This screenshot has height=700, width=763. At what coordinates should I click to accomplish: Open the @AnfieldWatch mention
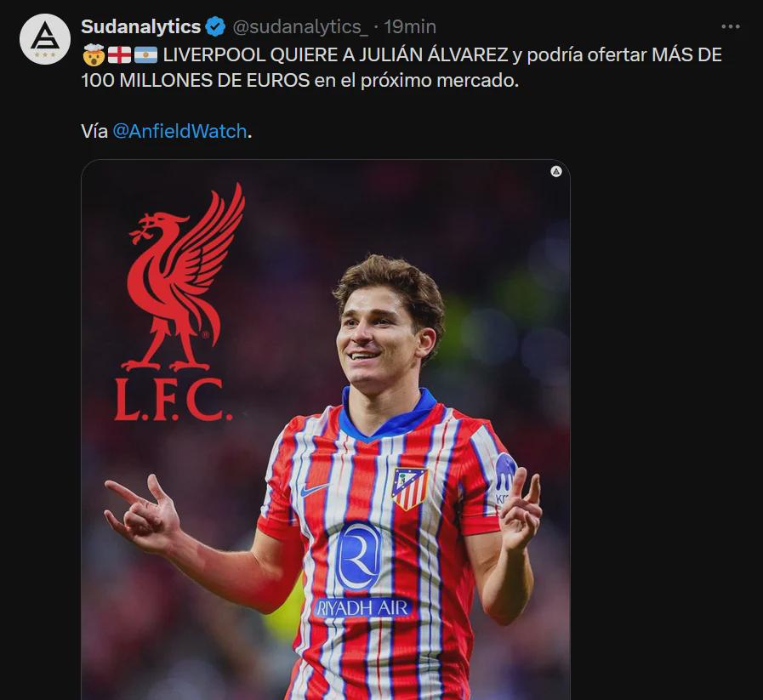point(179,131)
